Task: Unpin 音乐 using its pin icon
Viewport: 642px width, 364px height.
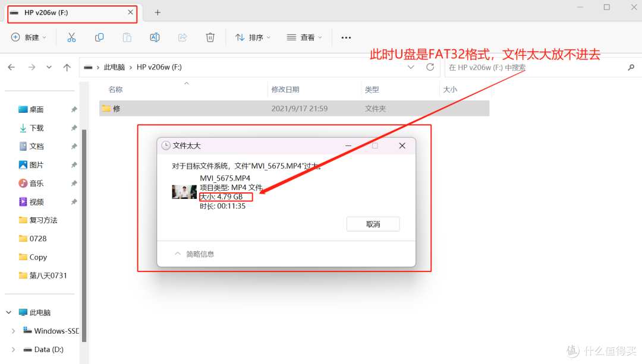Action: click(74, 183)
